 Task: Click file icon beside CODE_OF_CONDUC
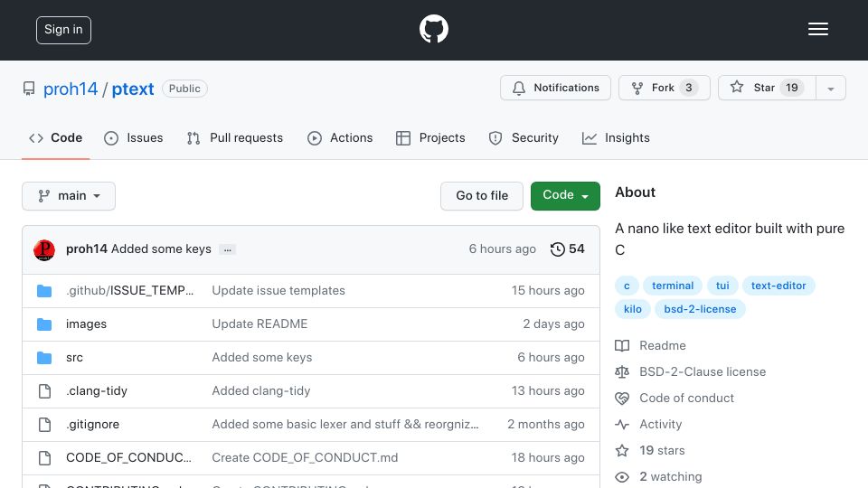(45, 457)
